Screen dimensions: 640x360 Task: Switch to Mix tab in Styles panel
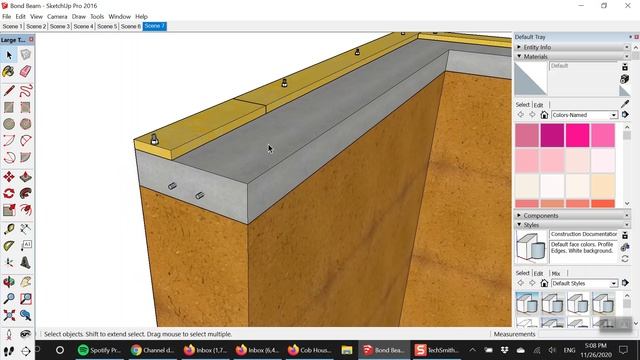(556, 273)
